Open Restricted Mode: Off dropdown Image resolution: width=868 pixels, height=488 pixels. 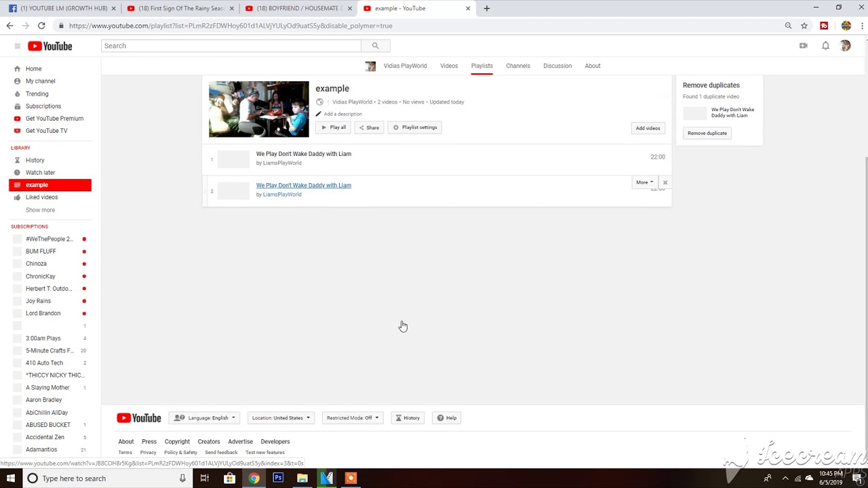(x=353, y=418)
